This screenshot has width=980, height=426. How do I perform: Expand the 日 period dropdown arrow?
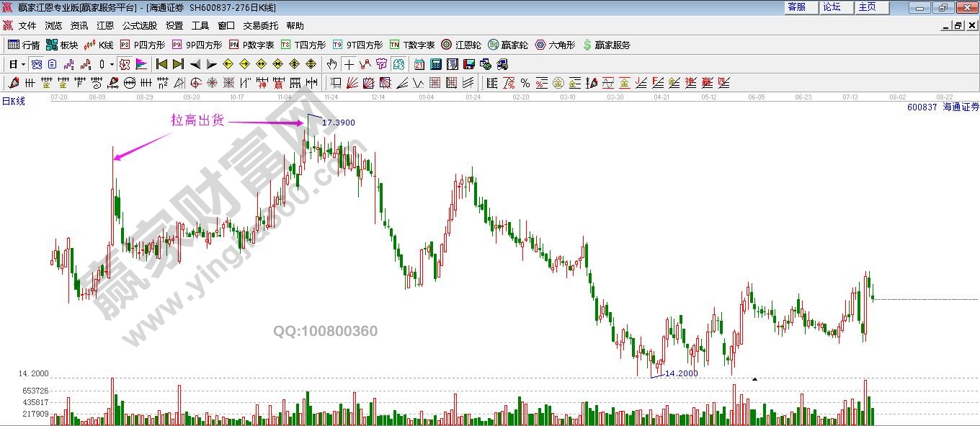[23, 64]
